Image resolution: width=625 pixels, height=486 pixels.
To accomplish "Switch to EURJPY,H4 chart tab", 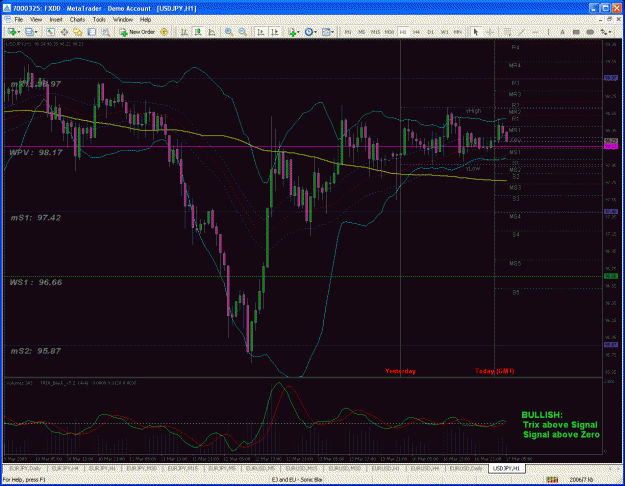I will point(65,468).
